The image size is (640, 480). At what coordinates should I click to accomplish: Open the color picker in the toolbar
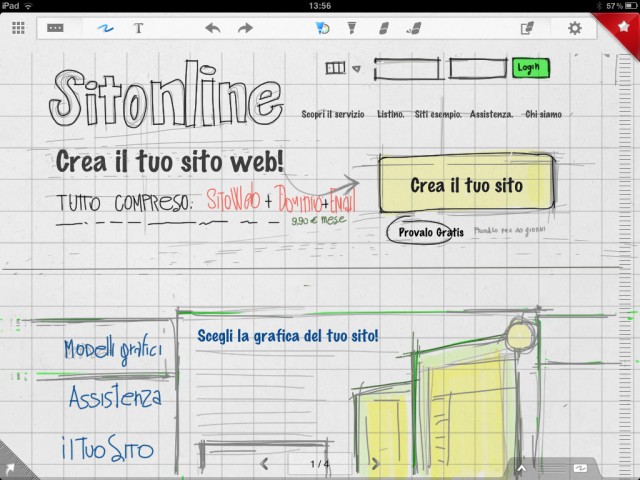coord(323,28)
